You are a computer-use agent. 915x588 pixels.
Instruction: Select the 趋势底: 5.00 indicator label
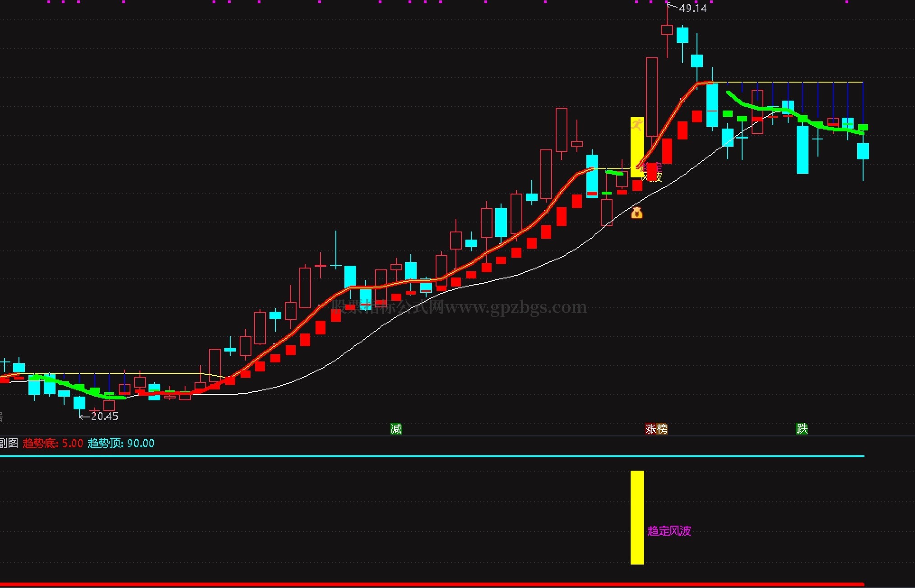pos(53,443)
